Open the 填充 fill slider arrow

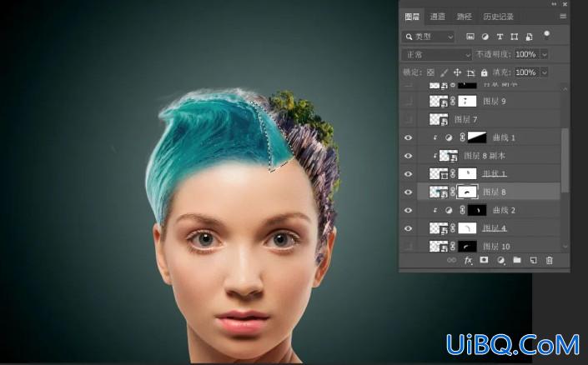pyautogui.click(x=545, y=72)
